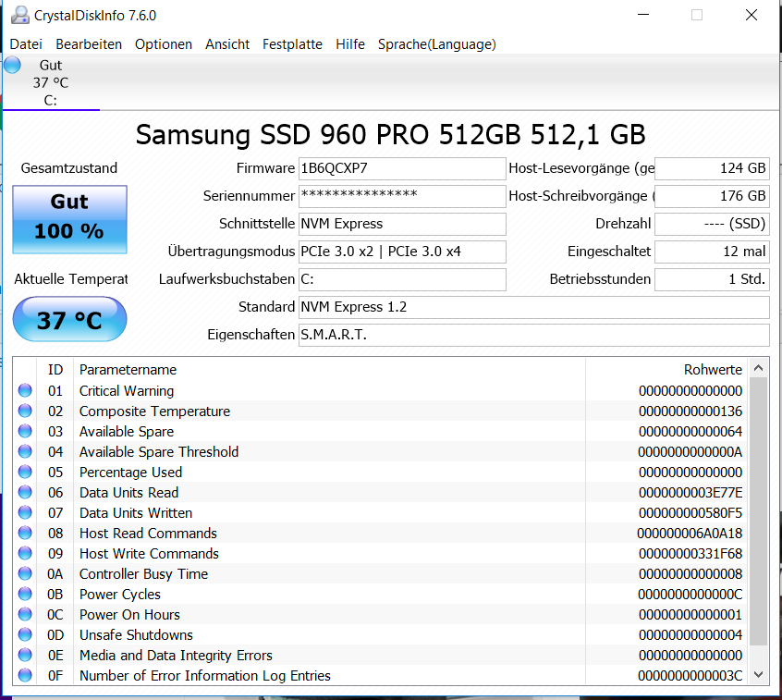Click the SMART list vertical scrollbar thumb
782x700 pixels.
(x=759, y=511)
